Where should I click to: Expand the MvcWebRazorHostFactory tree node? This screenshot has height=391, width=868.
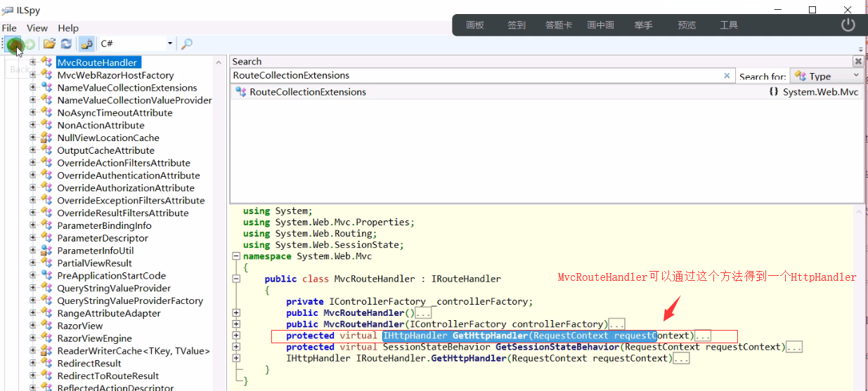click(x=32, y=75)
